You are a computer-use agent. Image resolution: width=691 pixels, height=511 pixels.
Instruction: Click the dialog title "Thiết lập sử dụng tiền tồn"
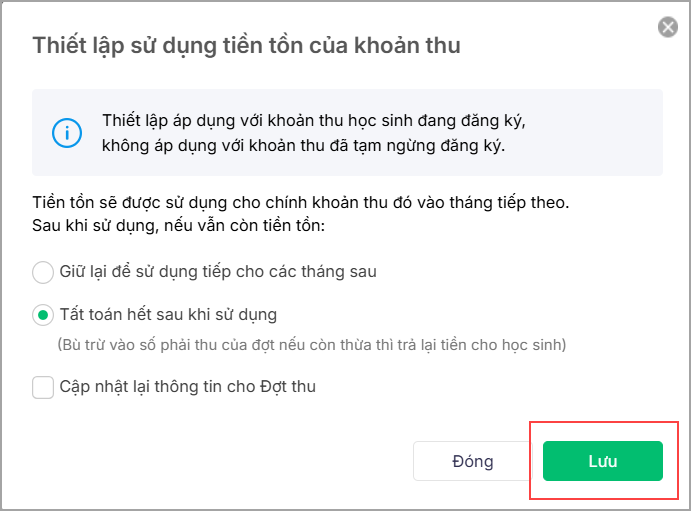(x=246, y=45)
